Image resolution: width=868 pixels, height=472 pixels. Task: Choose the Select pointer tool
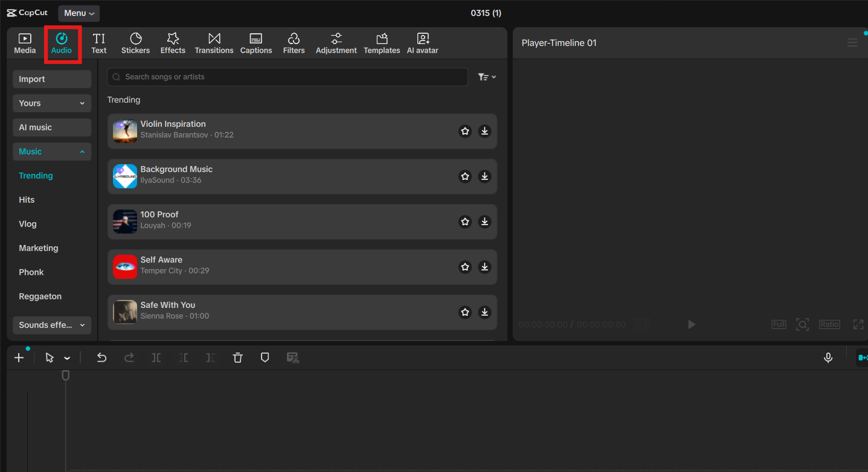coord(50,358)
